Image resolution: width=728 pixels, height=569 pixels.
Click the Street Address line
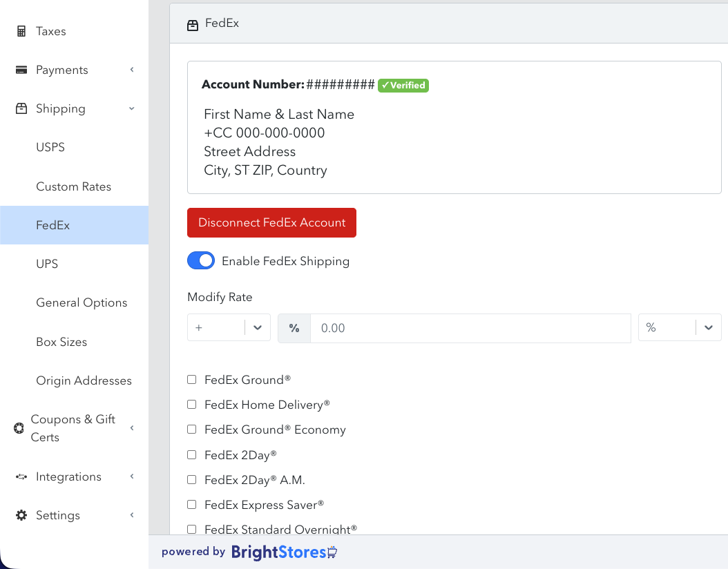click(250, 151)
